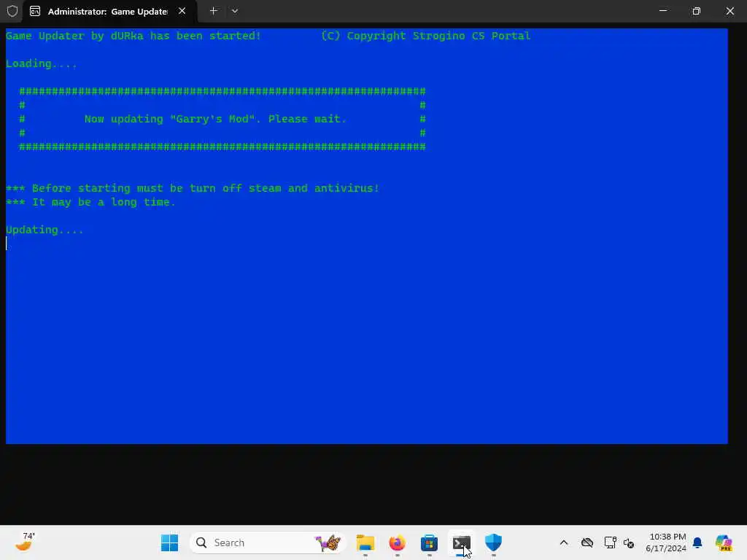
Task: Click the admin shield icon in title bar
Action: (x=12, y=11)
